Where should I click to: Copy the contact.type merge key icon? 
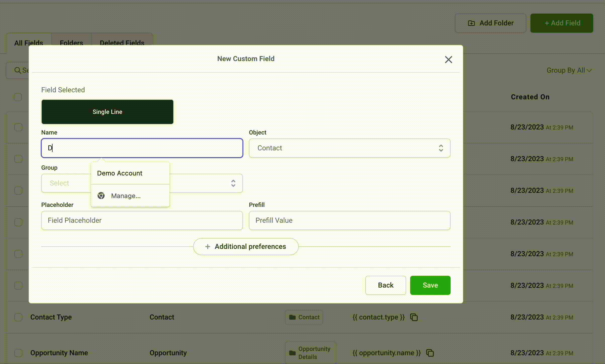click(414, 317)
